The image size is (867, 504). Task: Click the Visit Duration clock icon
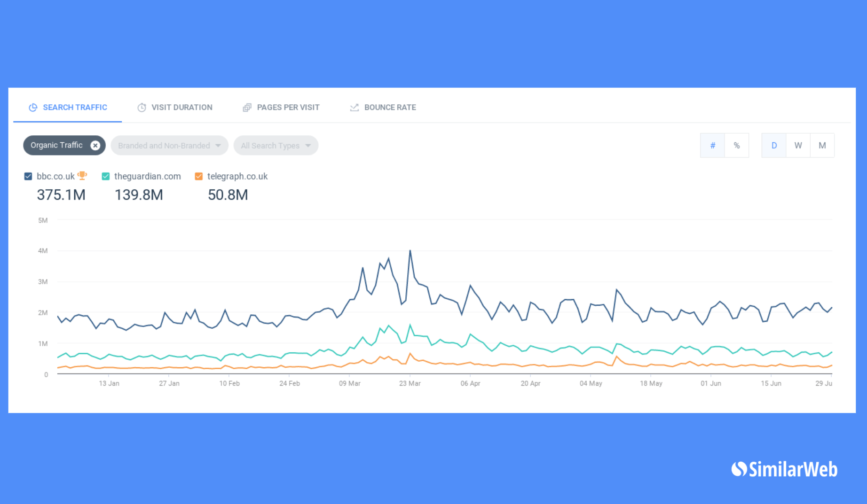coord(142,108)
